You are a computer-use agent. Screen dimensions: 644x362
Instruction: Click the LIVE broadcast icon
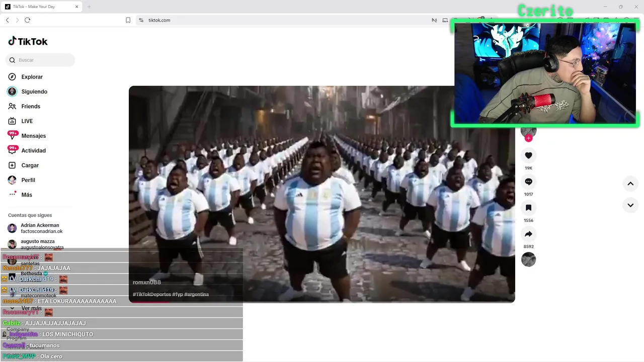[x=12, y=121]
